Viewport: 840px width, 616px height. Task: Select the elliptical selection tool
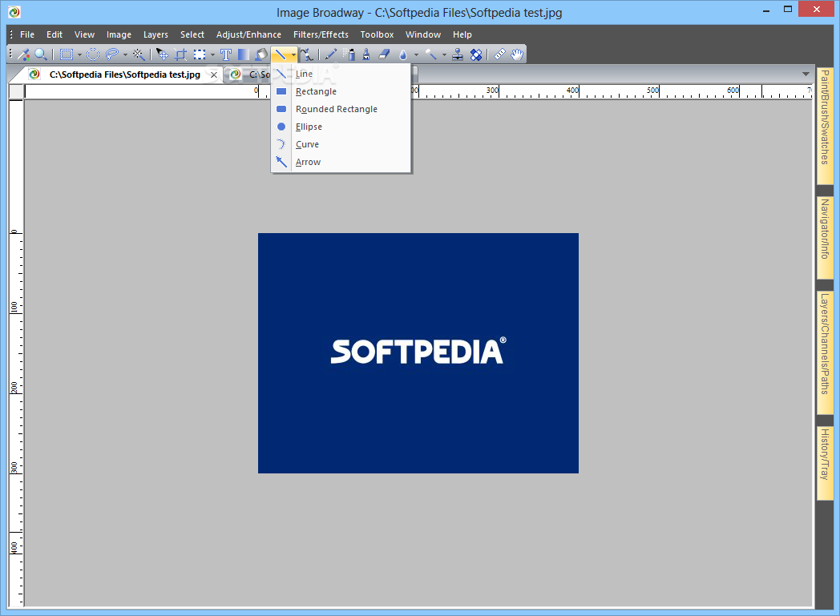(93, 54)
